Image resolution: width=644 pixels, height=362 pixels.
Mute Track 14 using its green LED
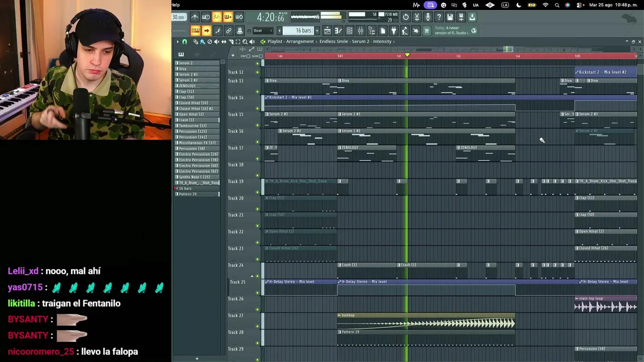click(x=258, y=108)
